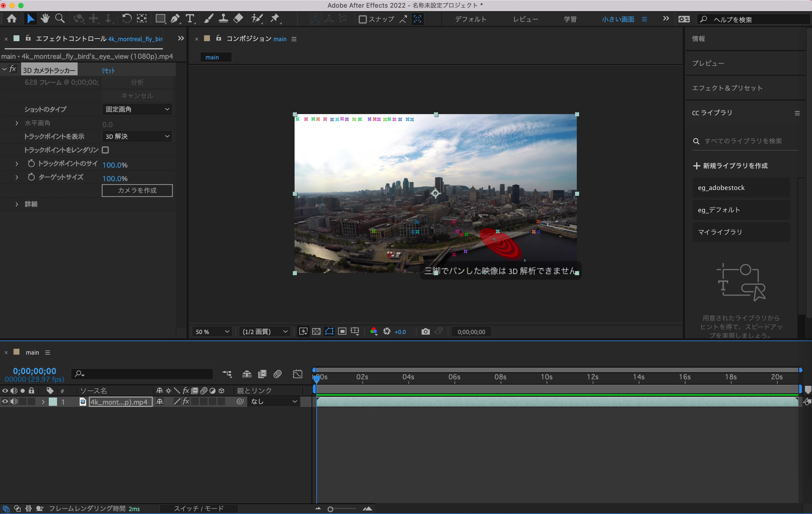Image resolution: width=812 pixels, height=514 pixels.
Task: Select the Type tool
Action: [190, 19]
